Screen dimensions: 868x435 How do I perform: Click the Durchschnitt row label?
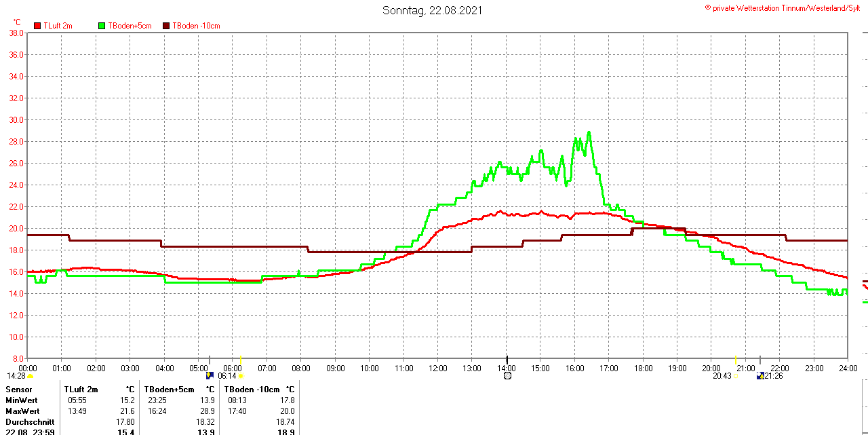coord(30,422)
